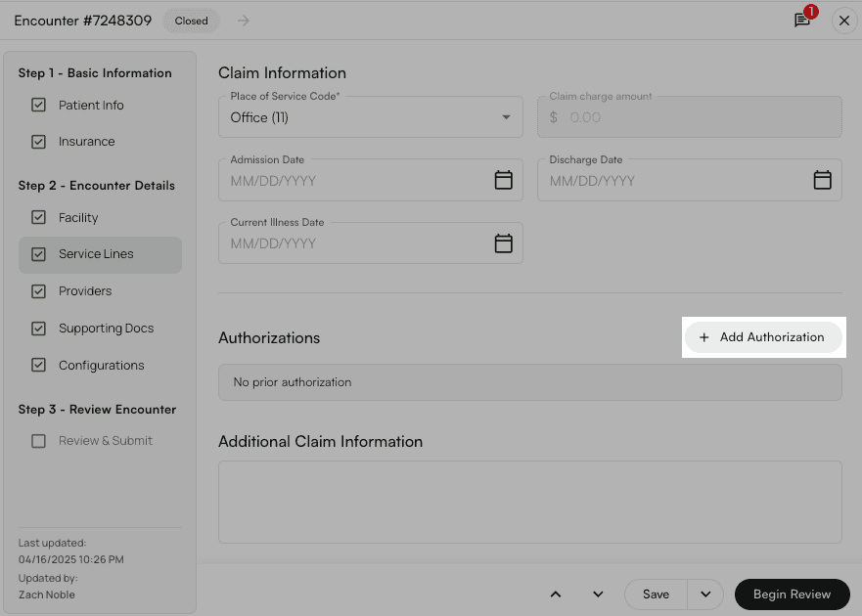Expand the Save options dropdown arrow
The height and width of the screenshot is (616, 862).
(705, 594)
